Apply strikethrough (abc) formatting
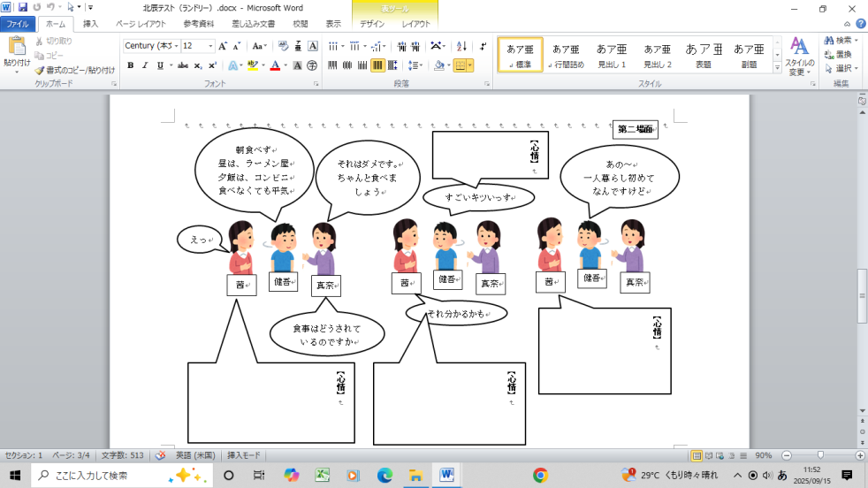This screenshot has width=868, height=488. coord(183,65)
